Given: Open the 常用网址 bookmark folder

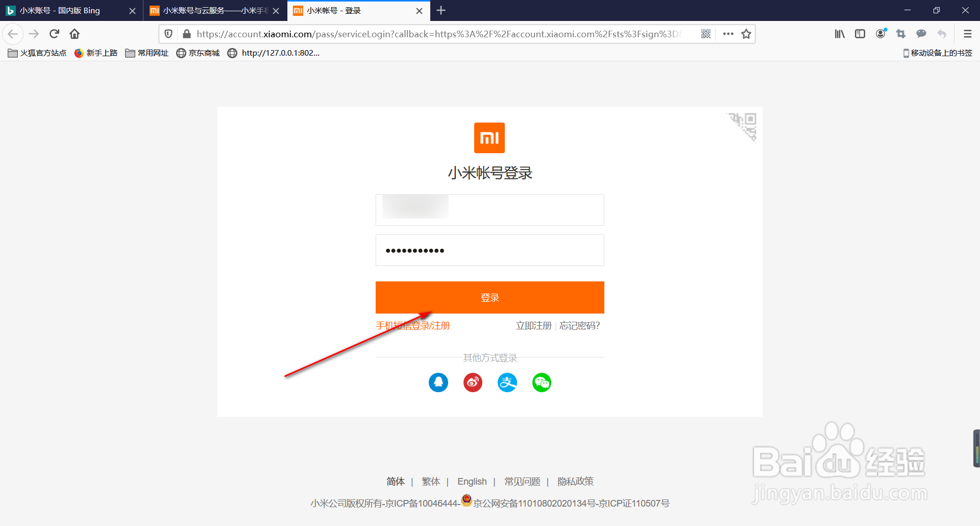Looking at the screenshot, I should [x=147, y=53].
